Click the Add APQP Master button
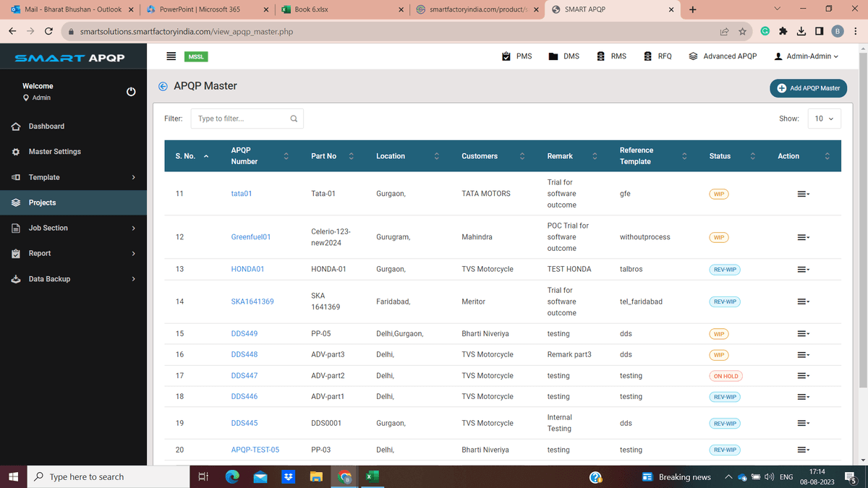This screenshot has width=868, height=488. coord(808,87)
